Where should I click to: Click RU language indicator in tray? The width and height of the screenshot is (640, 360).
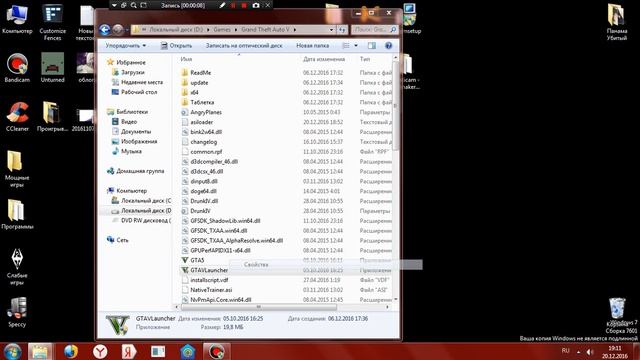tap(565, 351)
